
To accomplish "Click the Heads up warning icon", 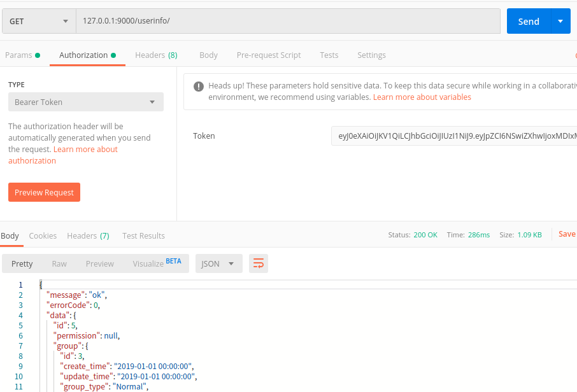I will point(198,87).
